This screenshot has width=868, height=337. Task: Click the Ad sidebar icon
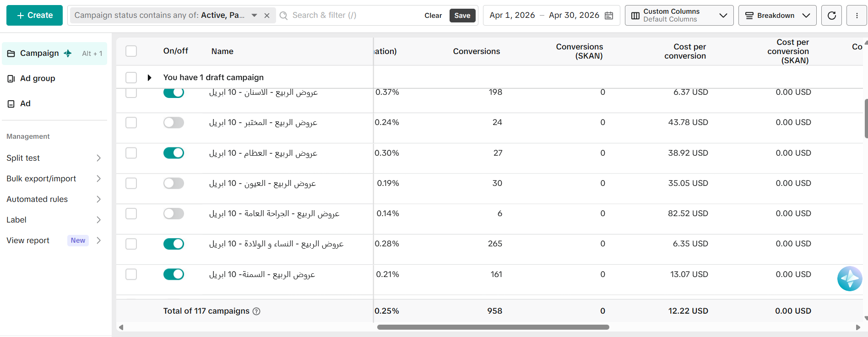coord(11,104)
